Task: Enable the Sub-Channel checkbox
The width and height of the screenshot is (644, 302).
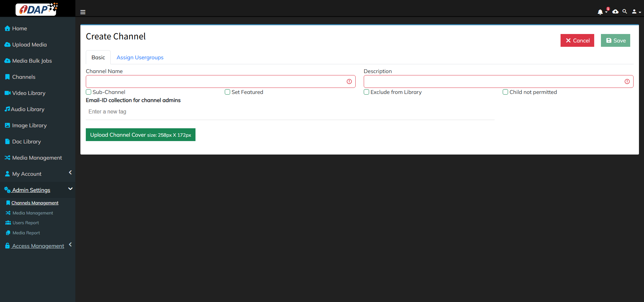Action: (89, 92)
